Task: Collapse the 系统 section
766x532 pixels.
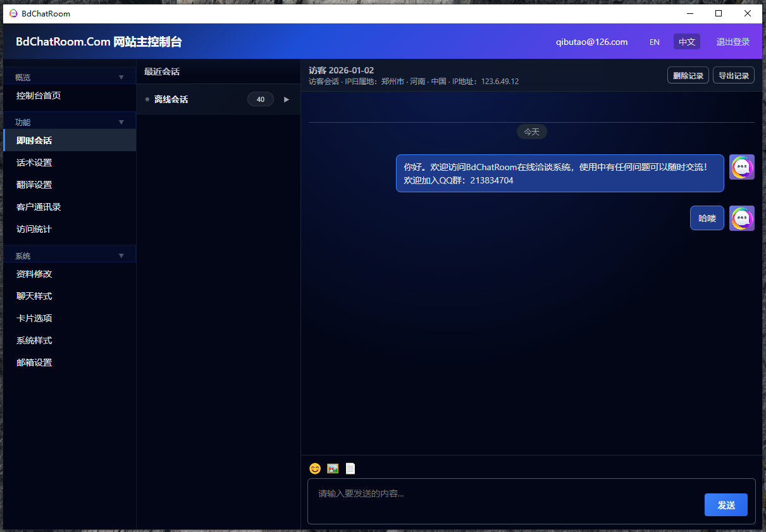Action: [x=121, y=255]
